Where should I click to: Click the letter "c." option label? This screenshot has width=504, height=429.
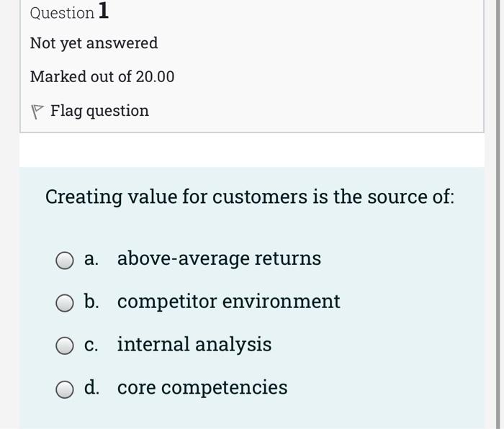91,345
